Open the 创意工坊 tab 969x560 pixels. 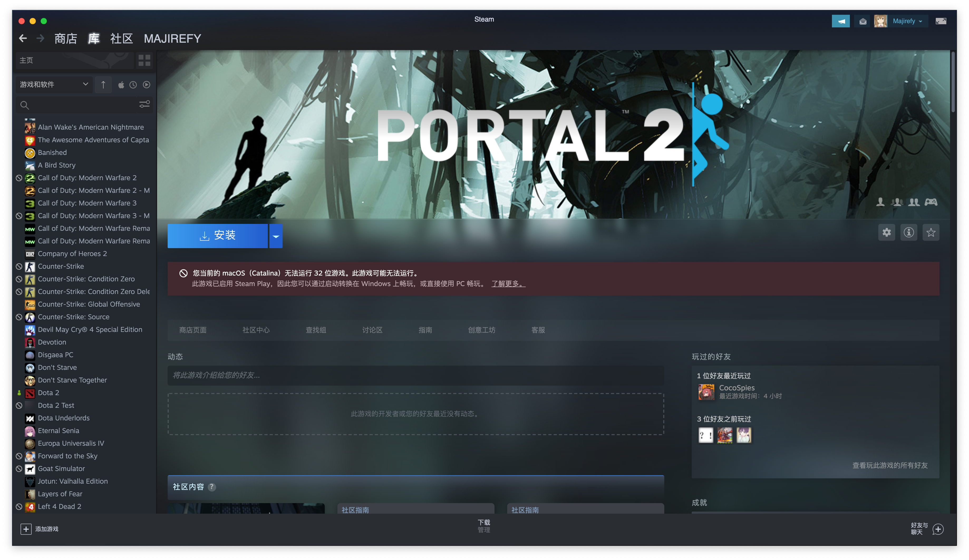coord(481,330)
